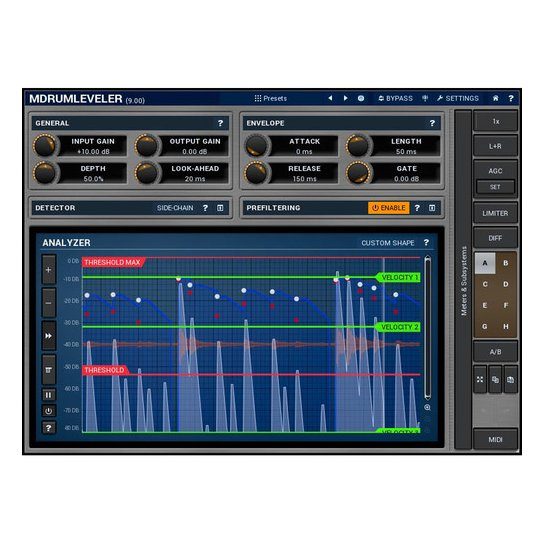The width and height of the screenshot is (544, 544).
Task: Toggle the BYPASS button
Action: 395,99
